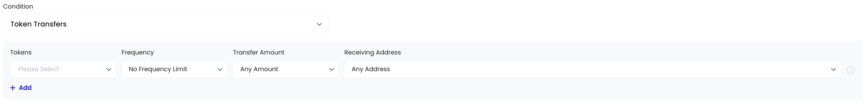Click the Please Select placeholder text
Screen dimensions: 868x107
pyautogui.click(x=38, y=69)
